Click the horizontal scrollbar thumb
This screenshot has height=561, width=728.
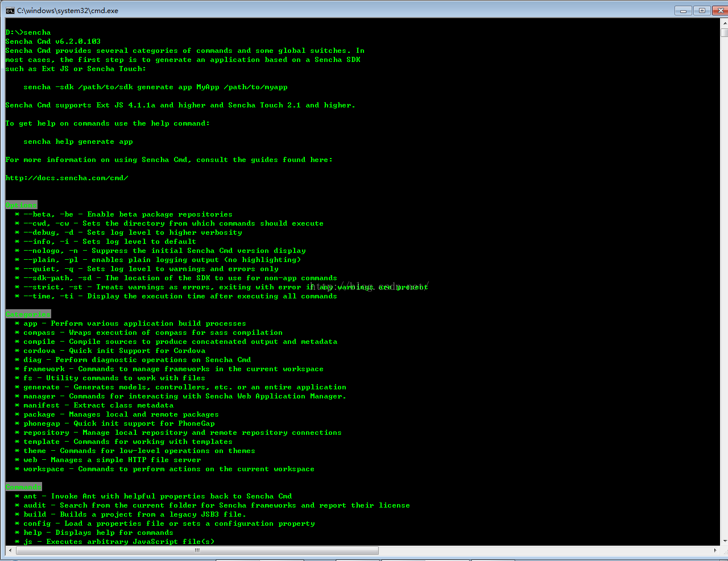coord(197,550)
